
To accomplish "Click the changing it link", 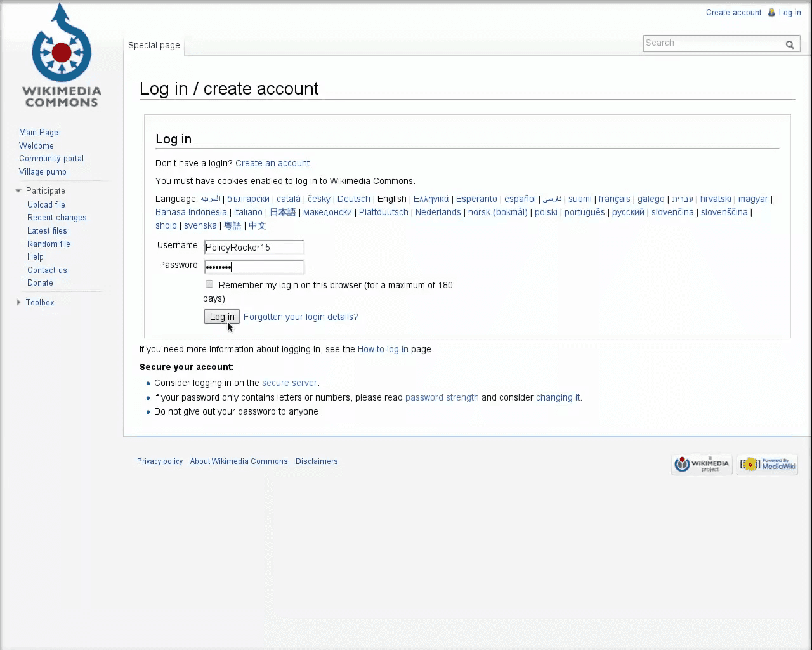I will point(558,397).
